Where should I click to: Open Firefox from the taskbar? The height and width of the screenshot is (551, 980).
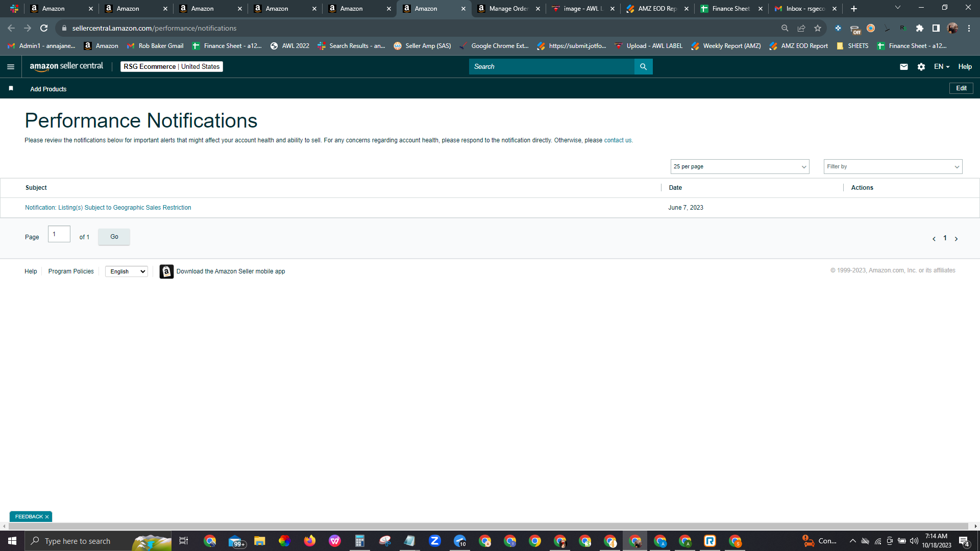pos(310,541)
